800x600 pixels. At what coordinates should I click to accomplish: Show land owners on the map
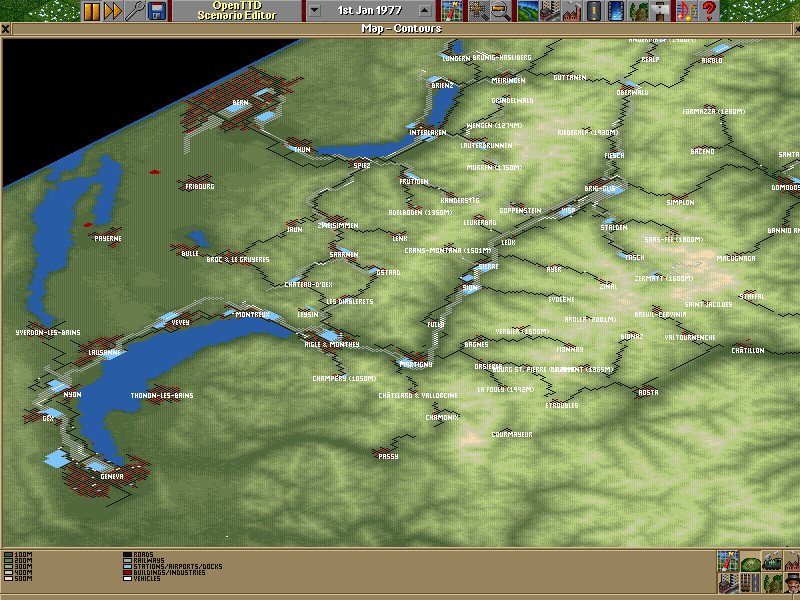pyautogui.click(x=792, y=583)
